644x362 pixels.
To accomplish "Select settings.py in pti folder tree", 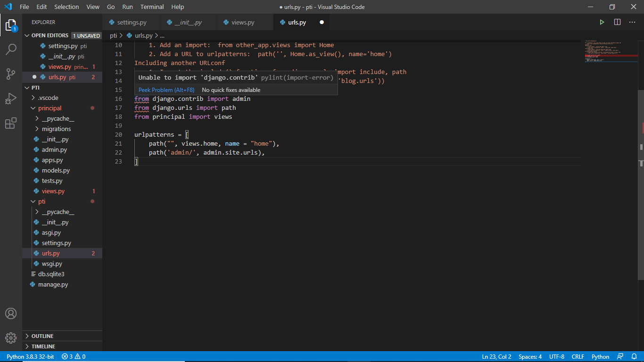I will click(56, 243).
